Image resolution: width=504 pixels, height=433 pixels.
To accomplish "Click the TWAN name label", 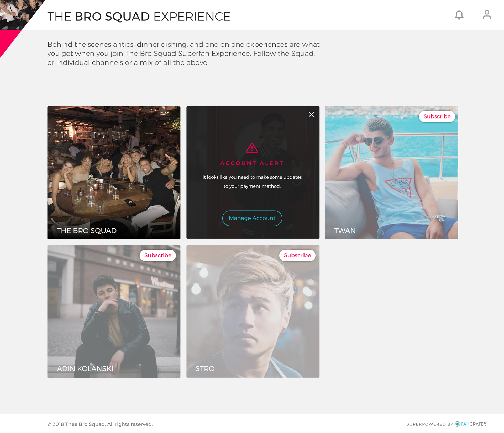I will pyautogui.click(x=345, y=231).
